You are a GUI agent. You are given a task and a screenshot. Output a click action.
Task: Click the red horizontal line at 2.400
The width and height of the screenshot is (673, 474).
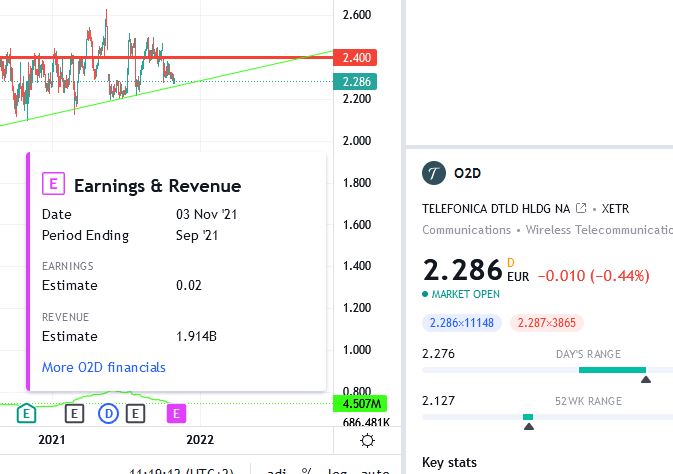pyautogui.click(x=167, y=57)
